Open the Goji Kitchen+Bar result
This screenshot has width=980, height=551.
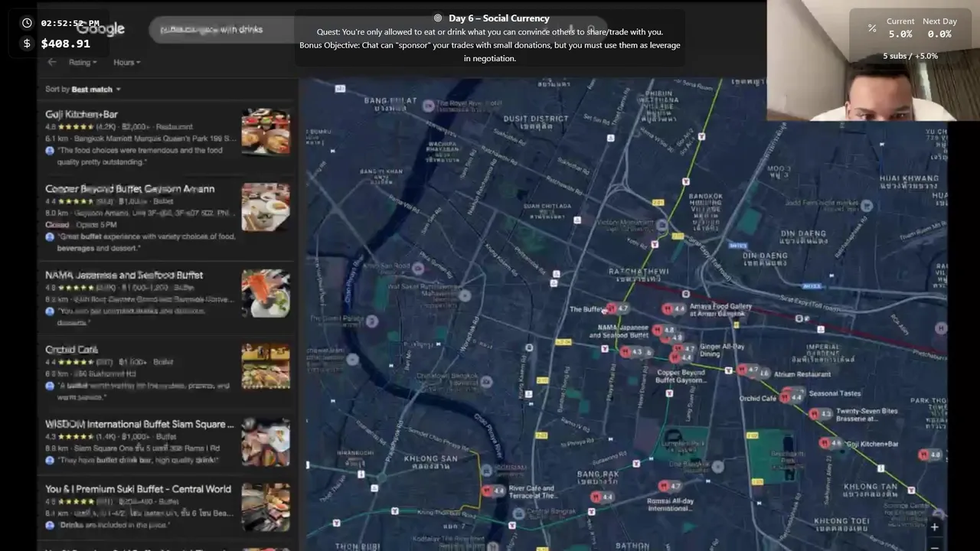tap(167, 139)
